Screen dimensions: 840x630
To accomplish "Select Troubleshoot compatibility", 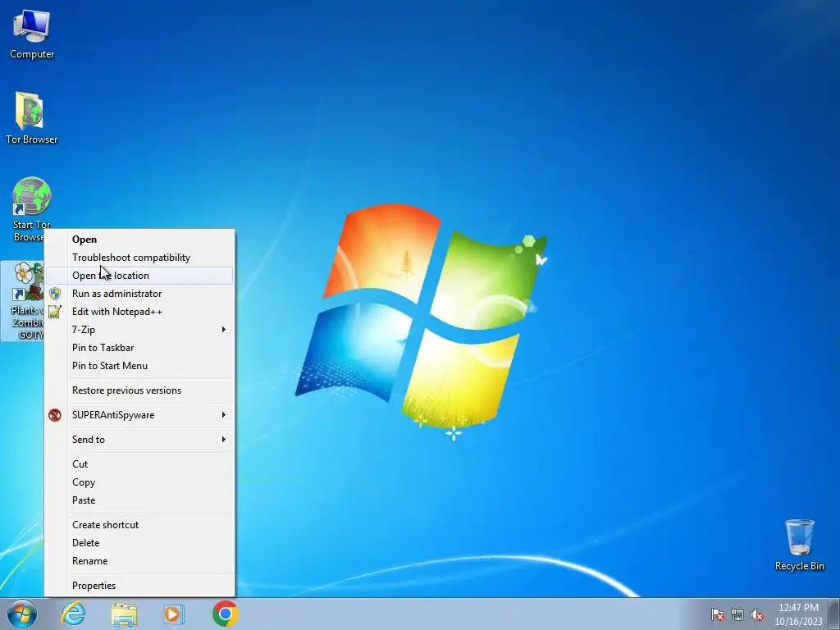I will pos(139,258).
